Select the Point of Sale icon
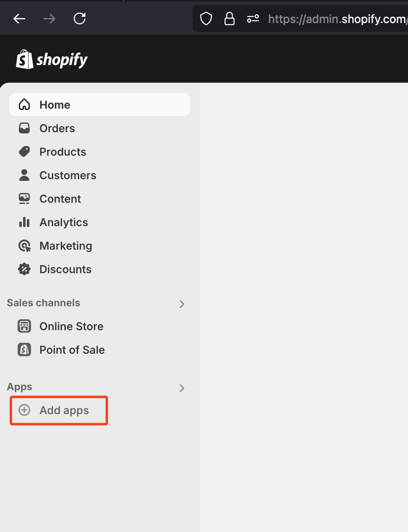This screenshot has height=532, width=408. click(x=24, y=349)
